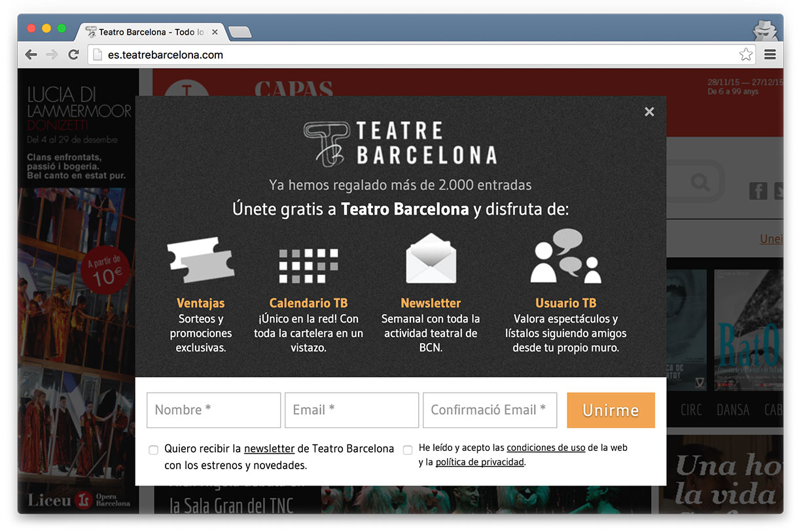Open the DANSA menu item
Screen dimensions: 801x532
tap(732, 410)
